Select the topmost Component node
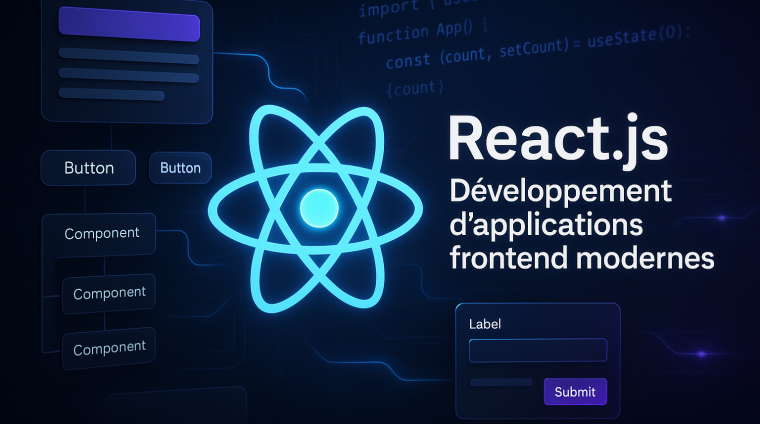 click(x=99, y=235)
